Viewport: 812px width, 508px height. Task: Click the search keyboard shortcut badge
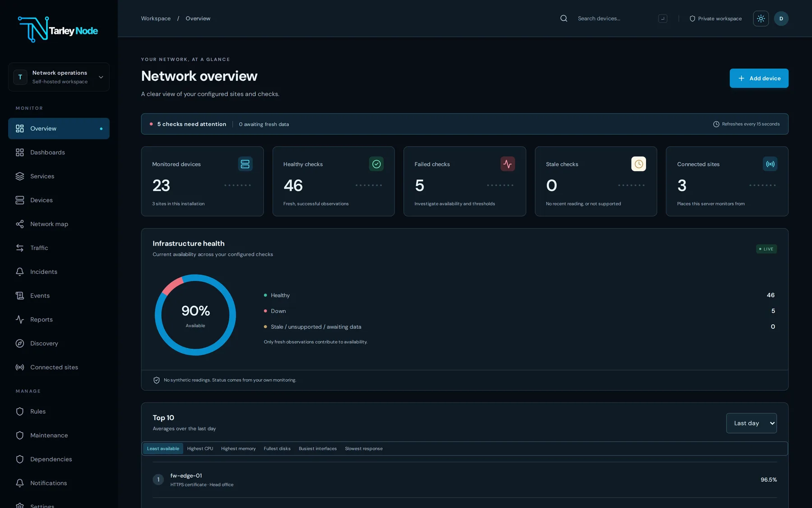[x=663, y=19]
